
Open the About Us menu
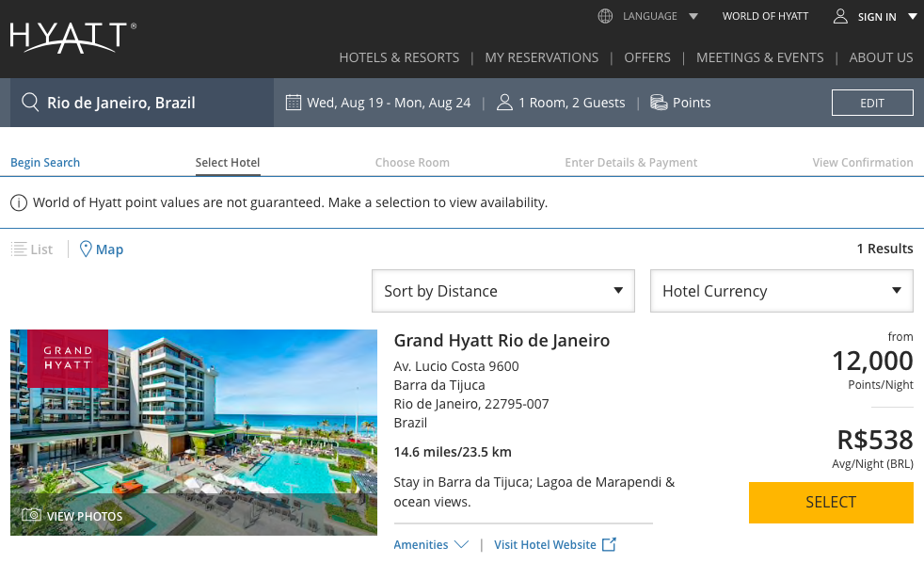pos(881,57)
